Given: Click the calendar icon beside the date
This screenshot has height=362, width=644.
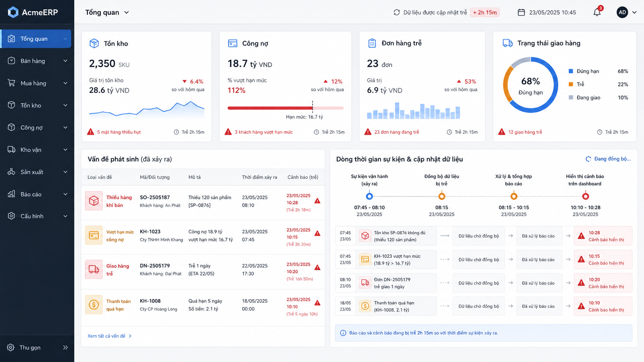Looking at the screenshot, I should (521, 12).
